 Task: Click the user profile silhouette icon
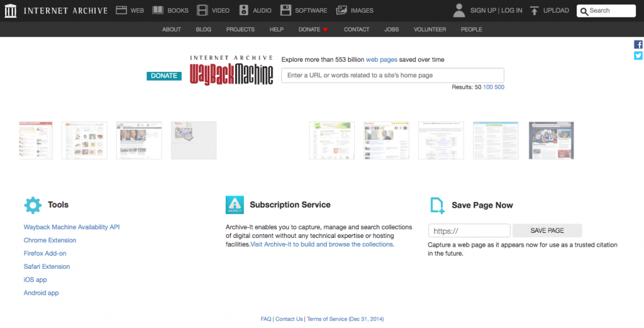point(459,10)
